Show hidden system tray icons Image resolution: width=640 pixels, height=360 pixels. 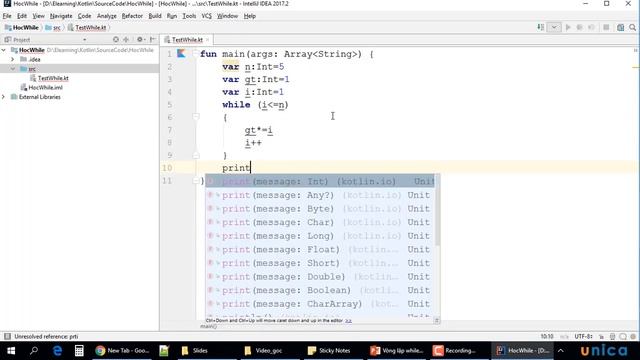click(x=561, y=351)
